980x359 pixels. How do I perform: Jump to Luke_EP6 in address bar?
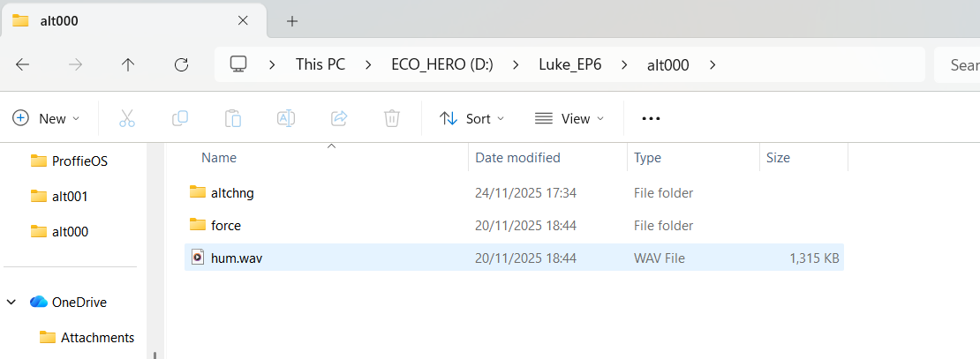(569, 64)
